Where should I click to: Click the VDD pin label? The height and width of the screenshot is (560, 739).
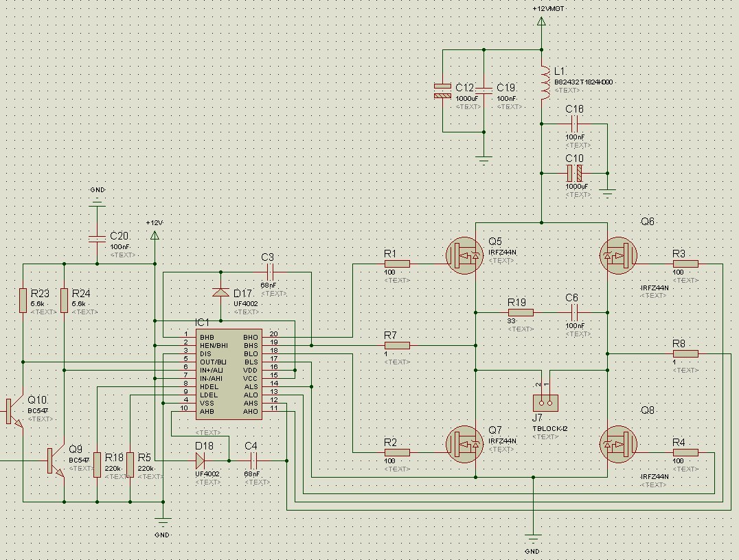pos(251,371)
